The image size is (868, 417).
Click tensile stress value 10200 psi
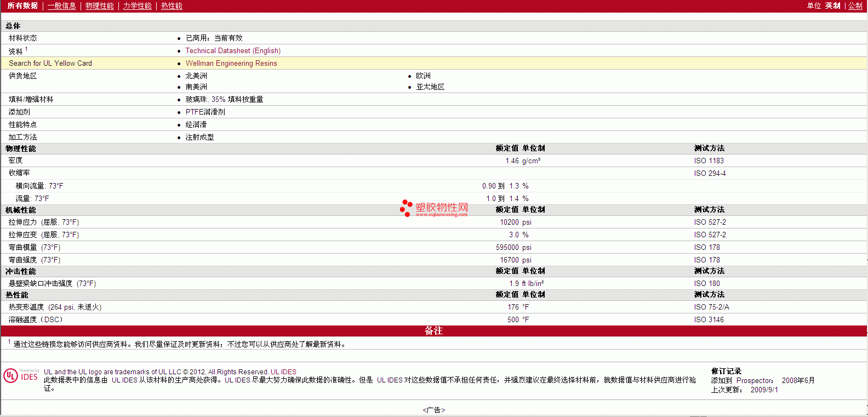point(516,222)
